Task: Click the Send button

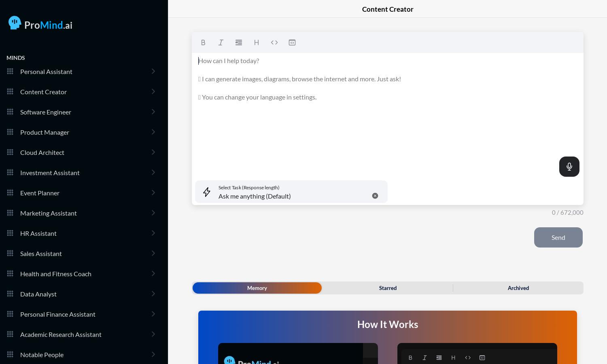Action: click(558, 237)
